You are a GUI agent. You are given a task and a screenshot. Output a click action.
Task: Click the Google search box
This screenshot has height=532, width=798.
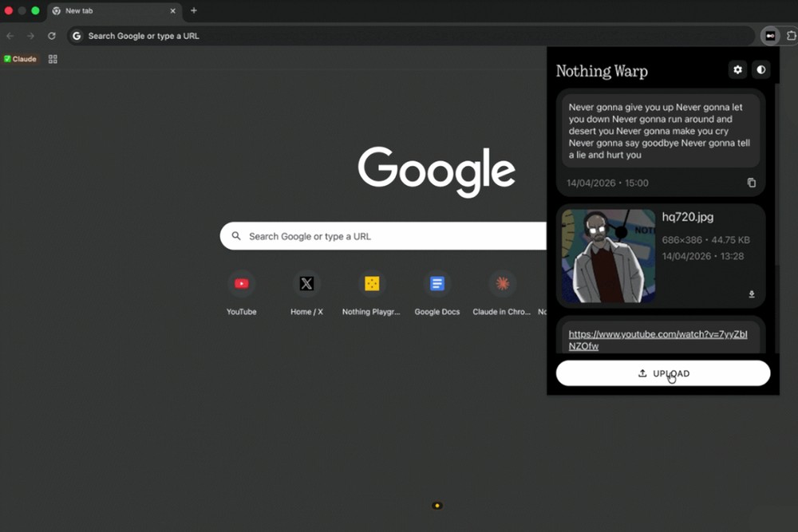click(383, 236)
